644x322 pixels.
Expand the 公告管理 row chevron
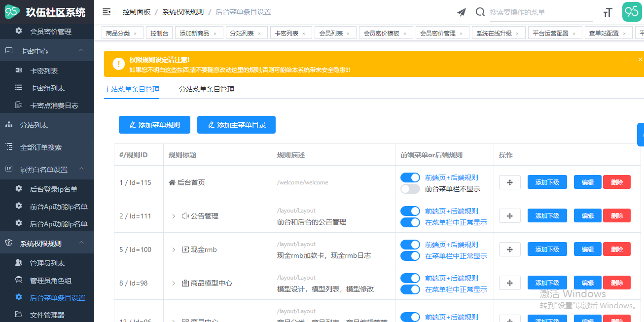174,216
